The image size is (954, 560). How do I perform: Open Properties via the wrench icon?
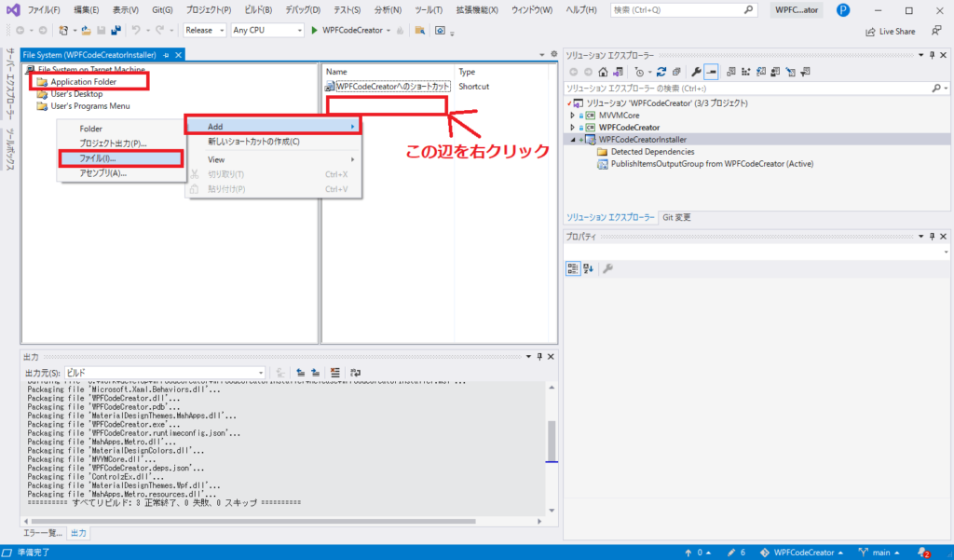pyautogui.click(x=696, y=72)
